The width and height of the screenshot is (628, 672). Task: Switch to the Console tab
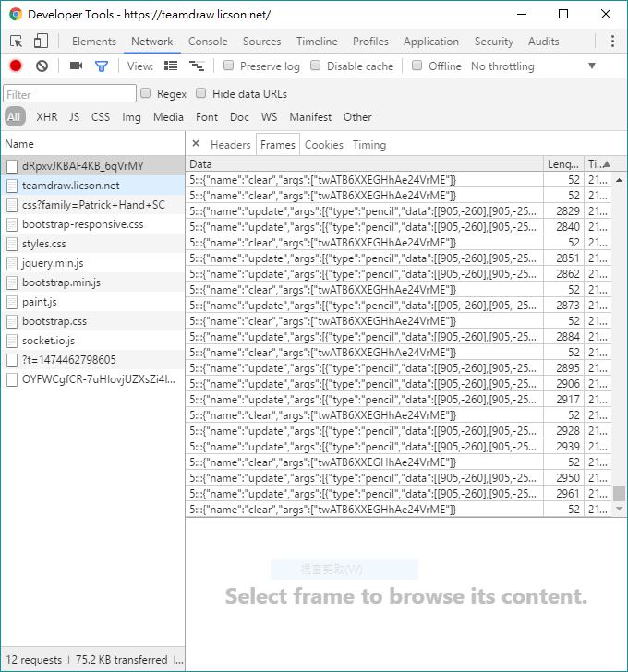pos(208,42)
